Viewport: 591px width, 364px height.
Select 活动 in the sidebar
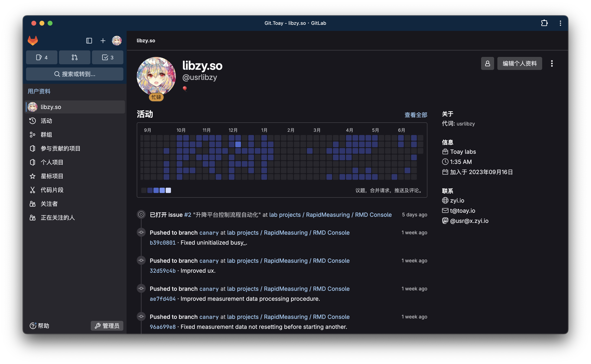click(x=46, y=121)
